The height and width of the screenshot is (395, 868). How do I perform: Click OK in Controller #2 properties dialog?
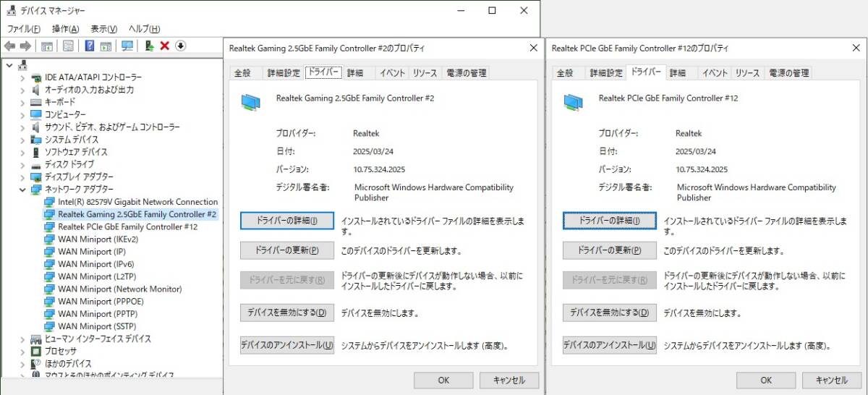click(x=443, y=380)
